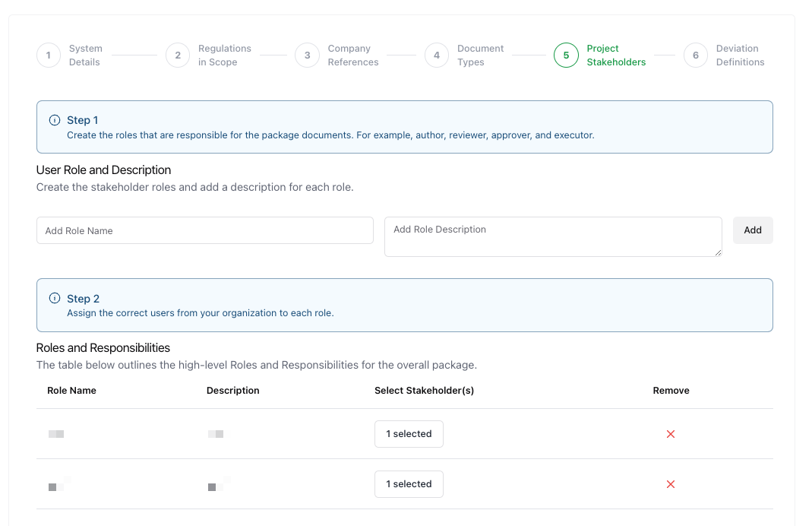812x526 pixels.
Task: Click the Step 1 info icon
Action: pos(55,120)
